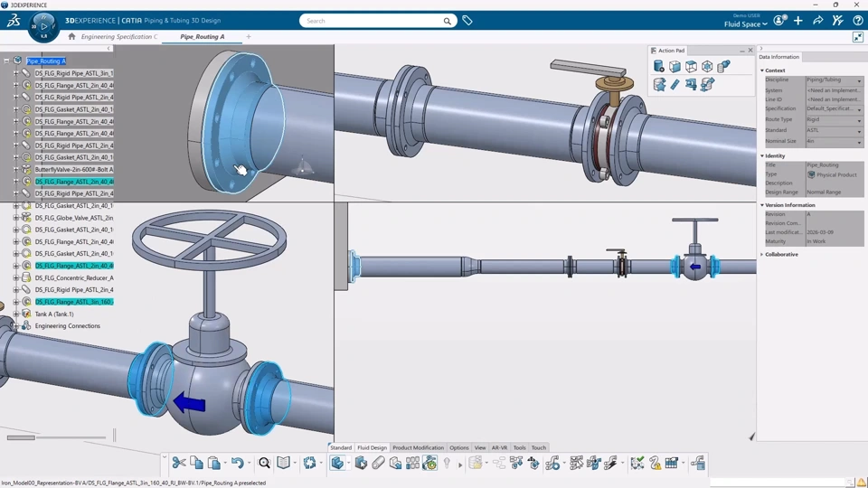Select DS_FLG_Rigid Pipe_ASTL_3in_1 tree item
The width and height of the screenshot is (868, 488).
(74, 73)
